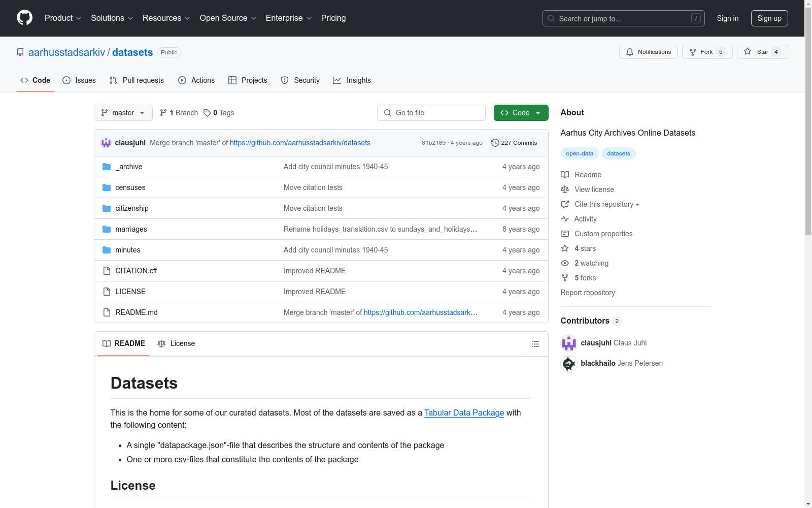
Task: Click clausjuhl avatar in commit bar
Action: (x=106, y=143)
